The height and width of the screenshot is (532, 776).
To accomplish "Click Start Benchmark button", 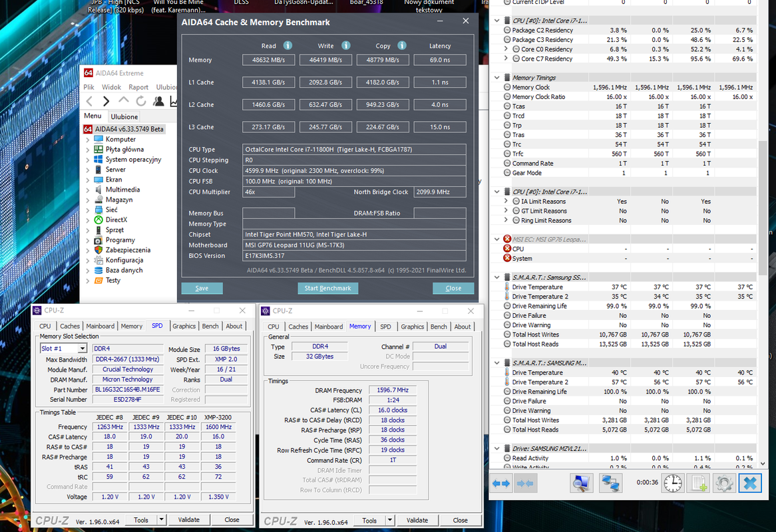I will [327, 288].
